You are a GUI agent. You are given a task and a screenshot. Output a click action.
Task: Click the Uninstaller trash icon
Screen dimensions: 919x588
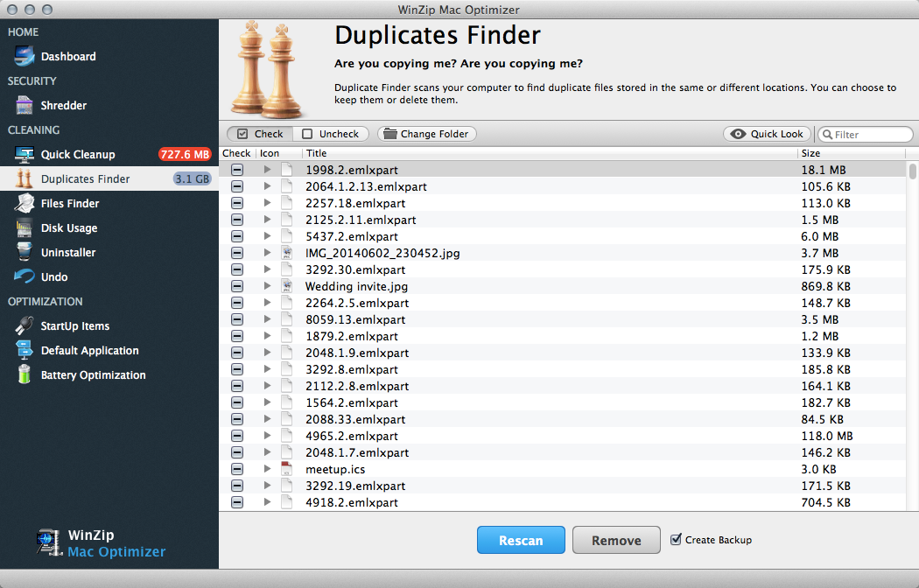pyautogui.click(x=25, y=253)
